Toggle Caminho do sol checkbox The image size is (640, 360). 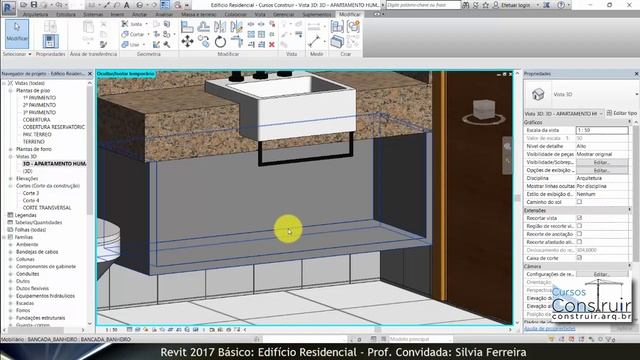[579, 202]
